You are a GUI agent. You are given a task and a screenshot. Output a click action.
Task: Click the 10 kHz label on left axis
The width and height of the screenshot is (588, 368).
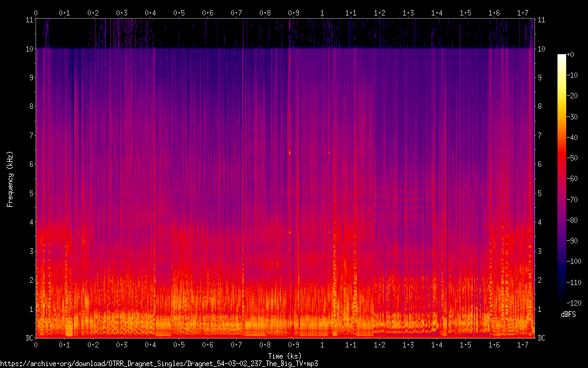(x=29, y=49)
